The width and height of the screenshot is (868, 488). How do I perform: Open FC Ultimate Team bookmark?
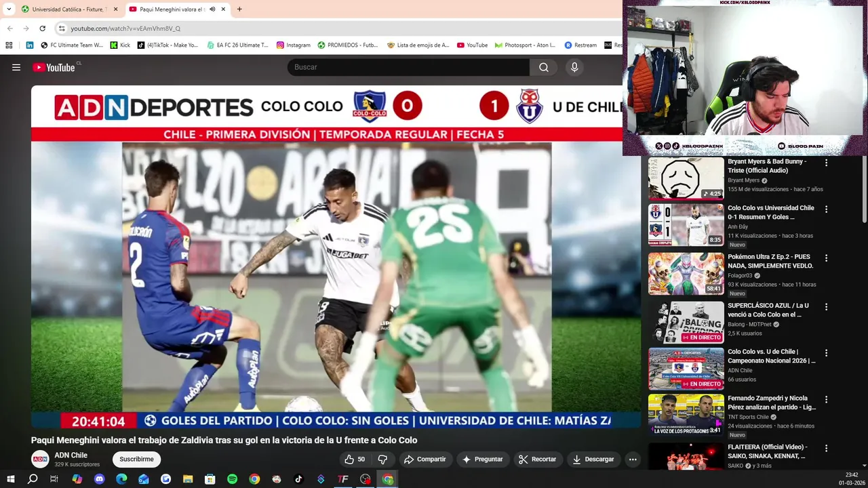72,45
